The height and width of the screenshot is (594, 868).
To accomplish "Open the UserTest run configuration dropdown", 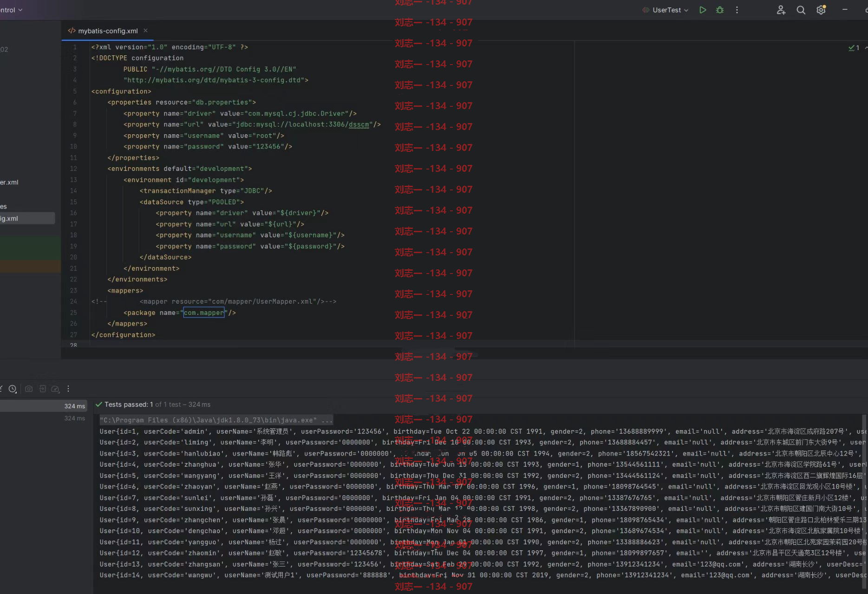I will coord(666,10).
